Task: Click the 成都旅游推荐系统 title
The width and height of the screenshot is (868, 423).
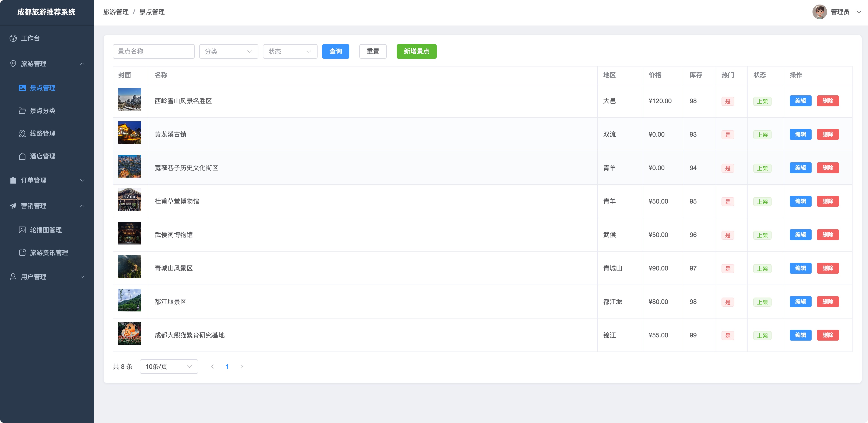Action: (46, 12)
